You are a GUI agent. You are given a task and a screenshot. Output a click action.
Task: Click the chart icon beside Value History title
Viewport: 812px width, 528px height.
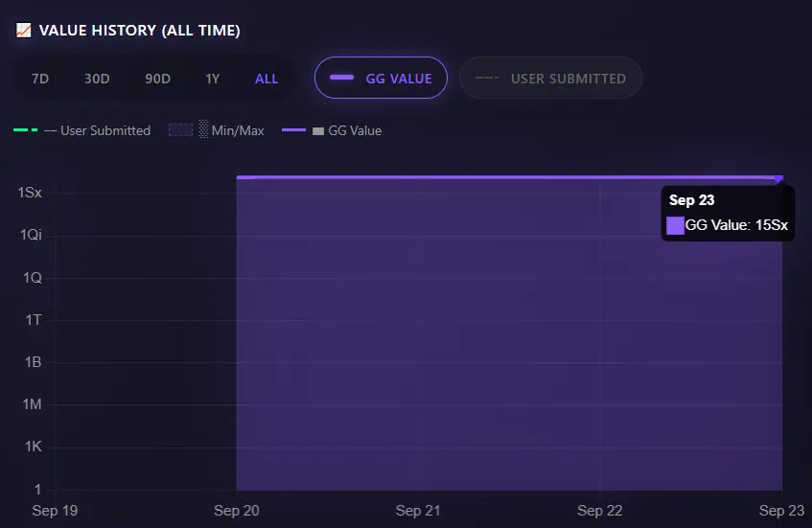pos(24,31)
